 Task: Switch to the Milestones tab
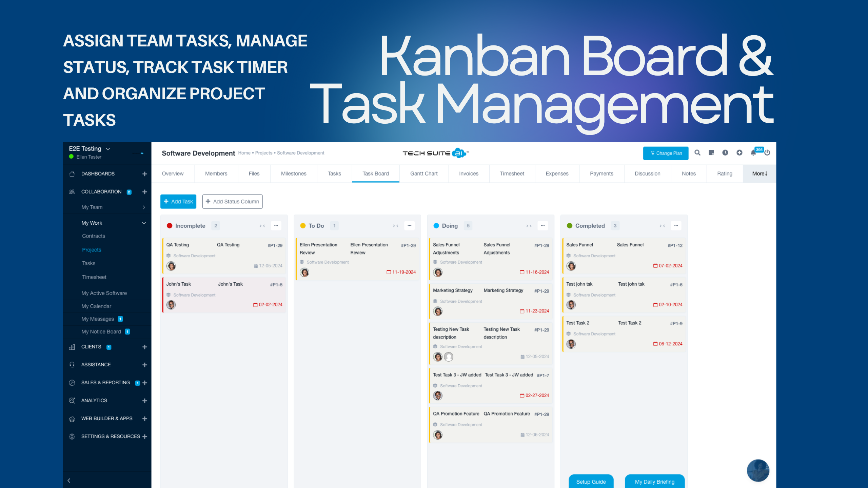pos(294,174)
